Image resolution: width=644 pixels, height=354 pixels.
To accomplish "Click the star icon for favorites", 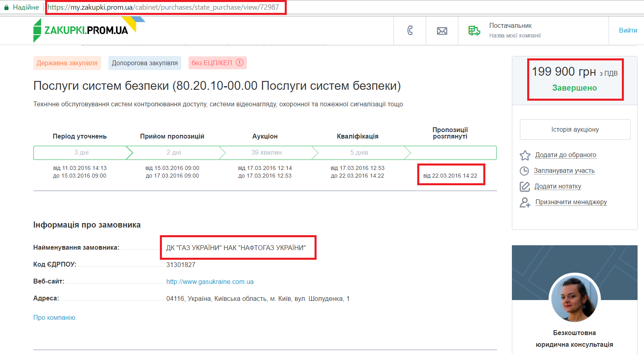I will (525, 155).
